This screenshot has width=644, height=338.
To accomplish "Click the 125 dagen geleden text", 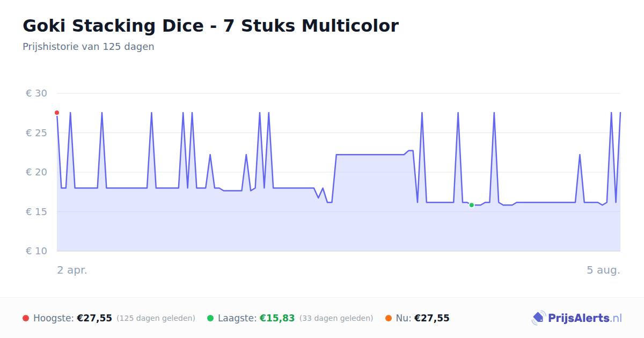I will tap(156, 318).
